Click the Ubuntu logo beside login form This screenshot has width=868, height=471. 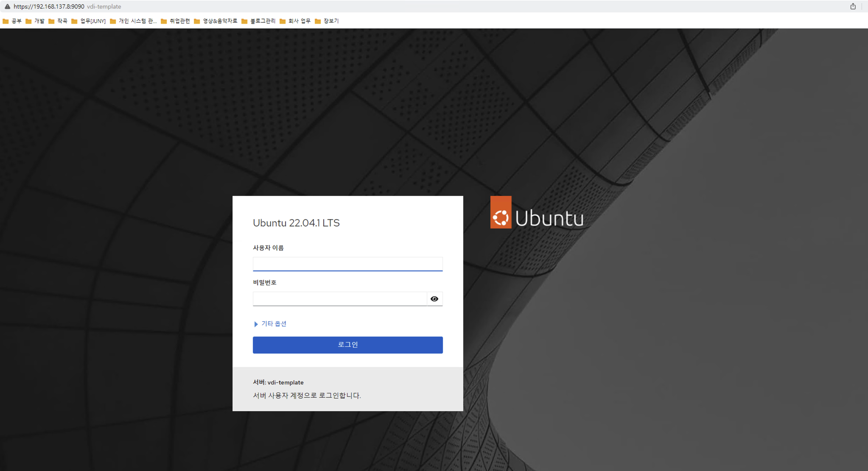[537, 212]
